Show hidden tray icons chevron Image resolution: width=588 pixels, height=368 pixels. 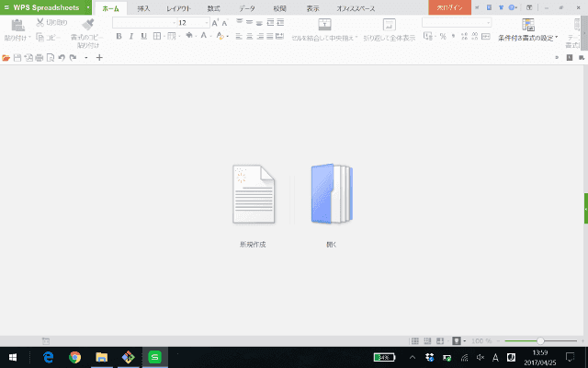(413, 357)
